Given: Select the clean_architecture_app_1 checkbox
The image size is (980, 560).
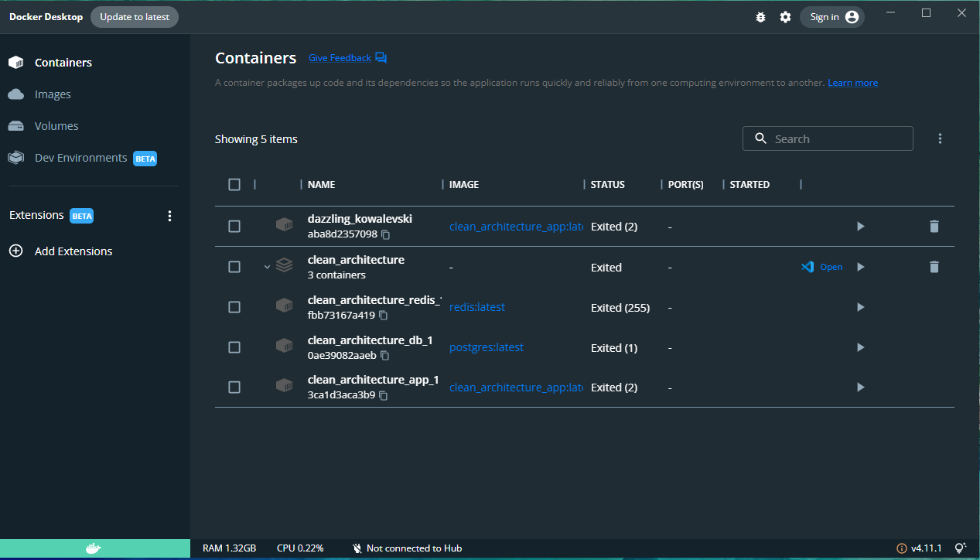Looking at the screenshot, I should [234, 387].
